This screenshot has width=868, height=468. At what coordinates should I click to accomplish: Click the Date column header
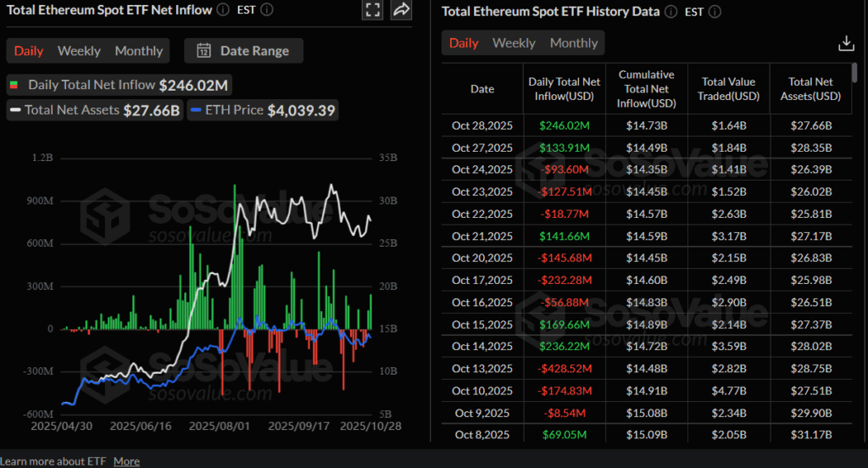[482, 89]
